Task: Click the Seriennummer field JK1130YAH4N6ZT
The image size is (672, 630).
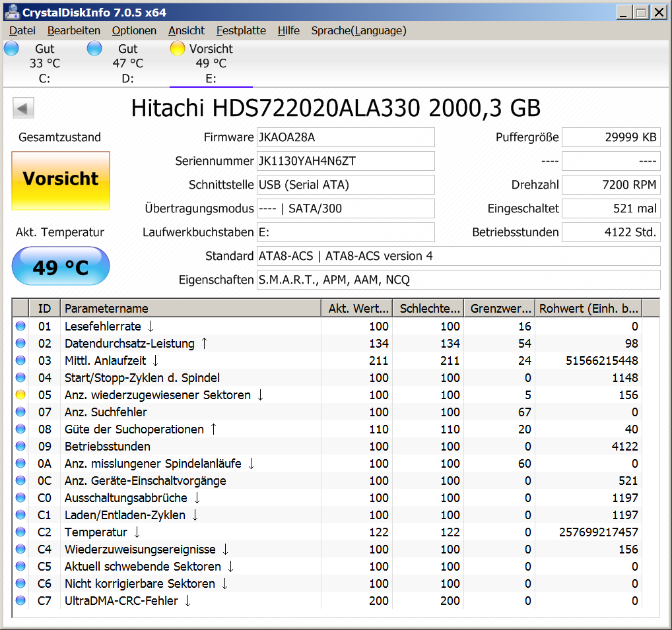Action: (345, 161)
